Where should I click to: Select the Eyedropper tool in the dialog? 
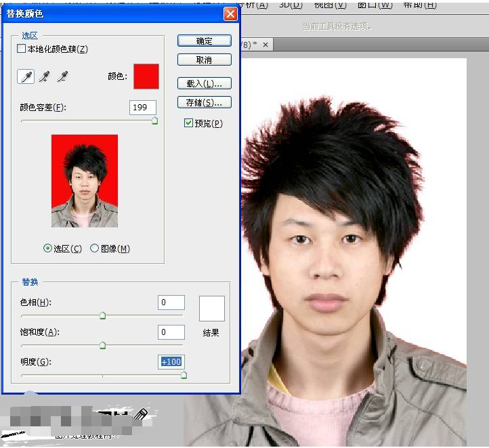26,76
